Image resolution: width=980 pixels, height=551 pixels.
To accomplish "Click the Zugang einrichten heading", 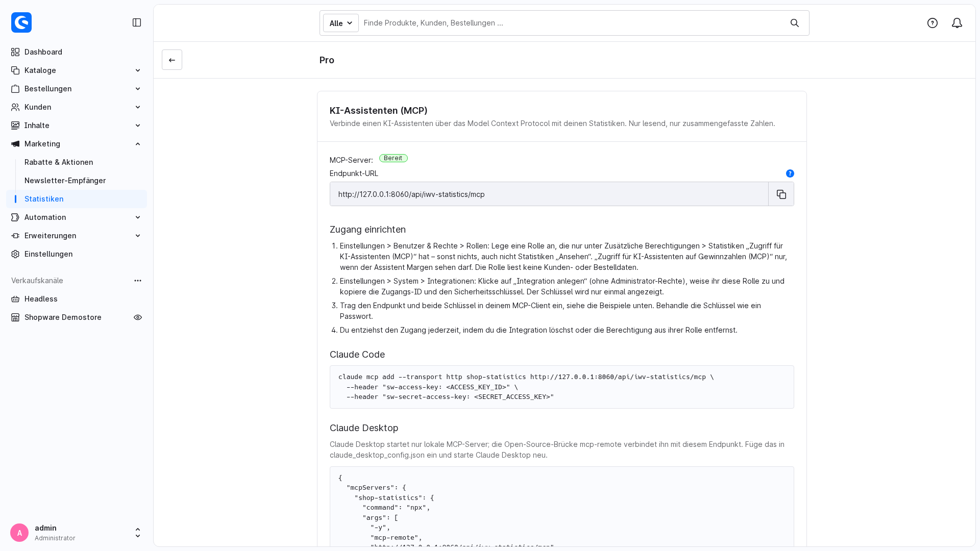I will click(x=367, y=230).
